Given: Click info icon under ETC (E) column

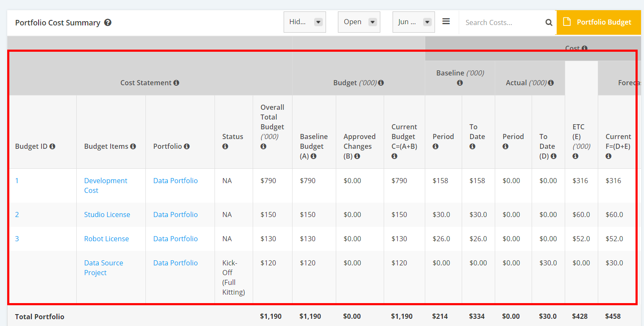Looking at the screenshot, I should point(575,156).
